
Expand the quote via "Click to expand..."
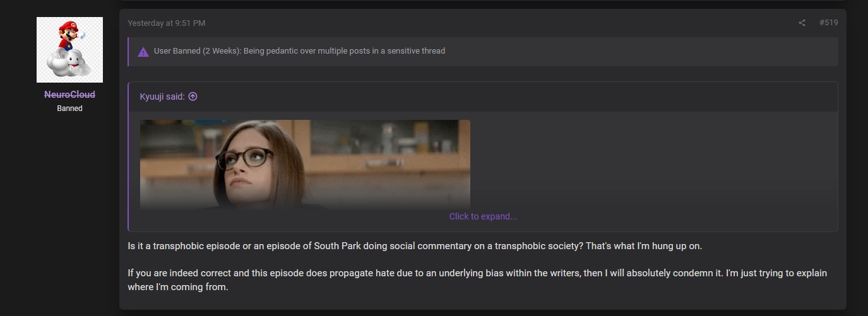coord(483,216)
